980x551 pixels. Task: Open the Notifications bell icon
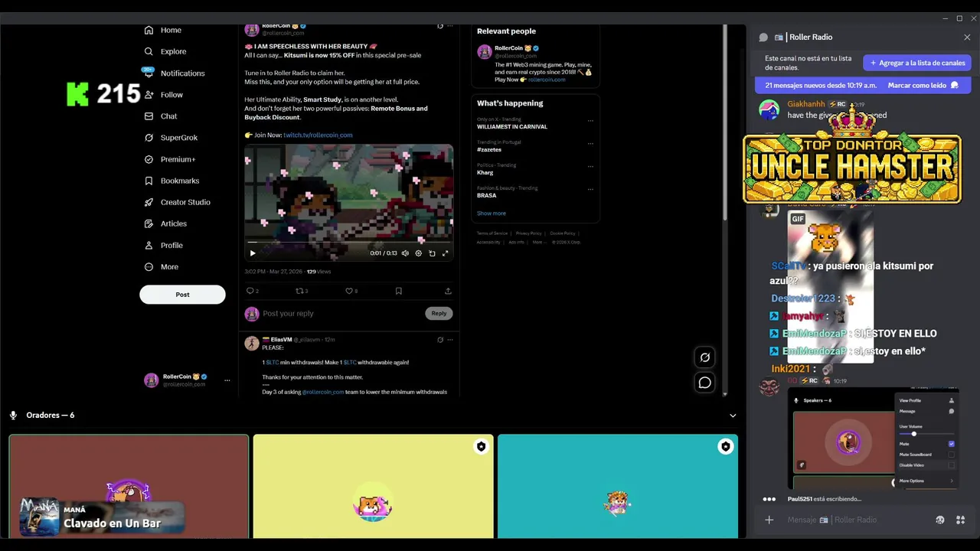pos(149,73)
